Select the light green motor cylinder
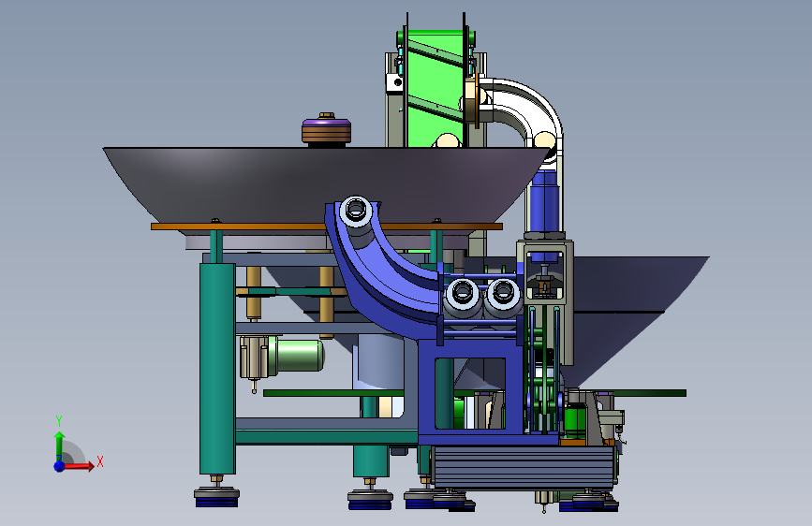 click(x=298, y=355)
